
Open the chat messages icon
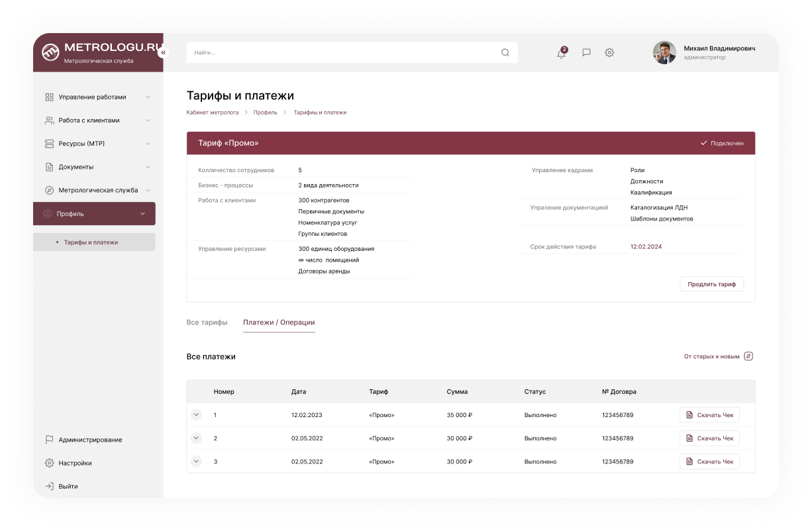pos(586,53)
